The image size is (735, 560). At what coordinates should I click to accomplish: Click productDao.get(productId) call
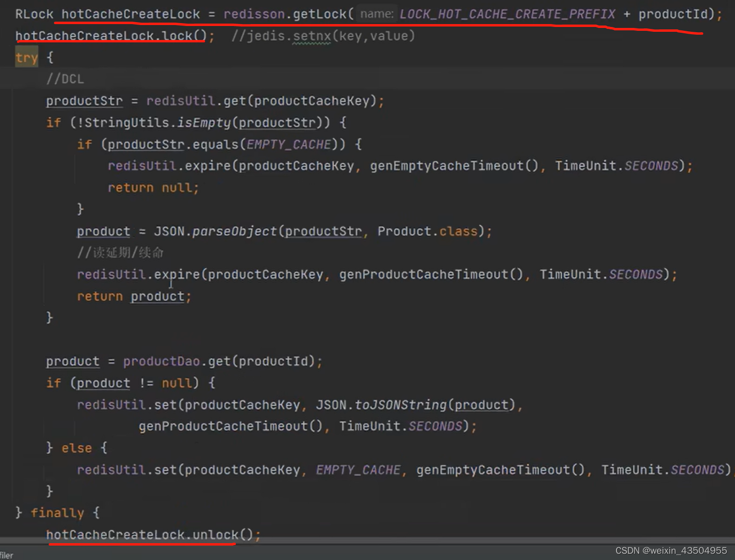tap(219, 361)
